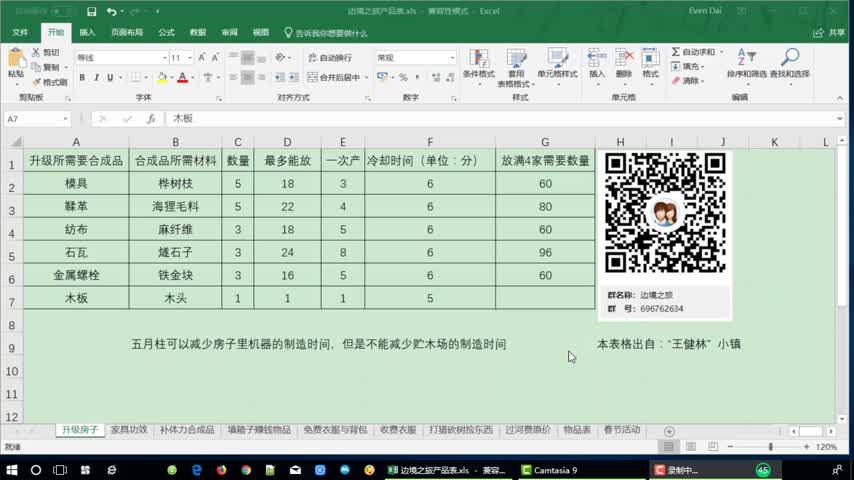Click the QR code image
This screenshot has width=854, height=480.
(665, 213)
